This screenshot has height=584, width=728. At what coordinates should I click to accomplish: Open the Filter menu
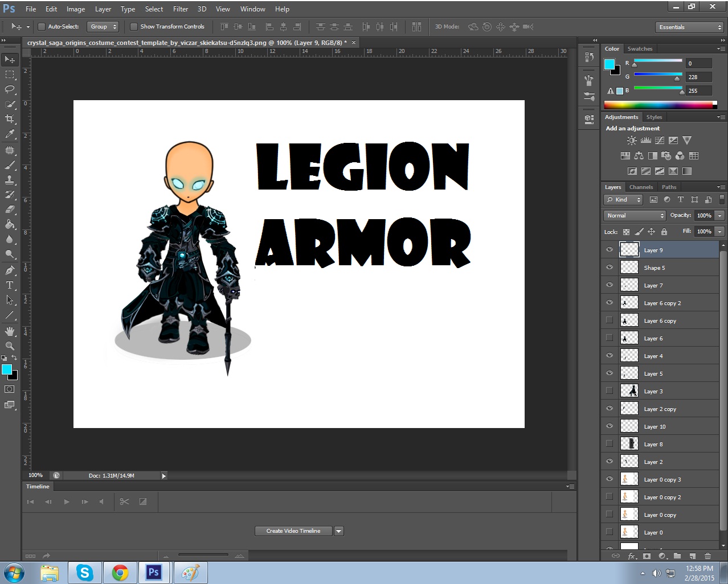[181, 9]
